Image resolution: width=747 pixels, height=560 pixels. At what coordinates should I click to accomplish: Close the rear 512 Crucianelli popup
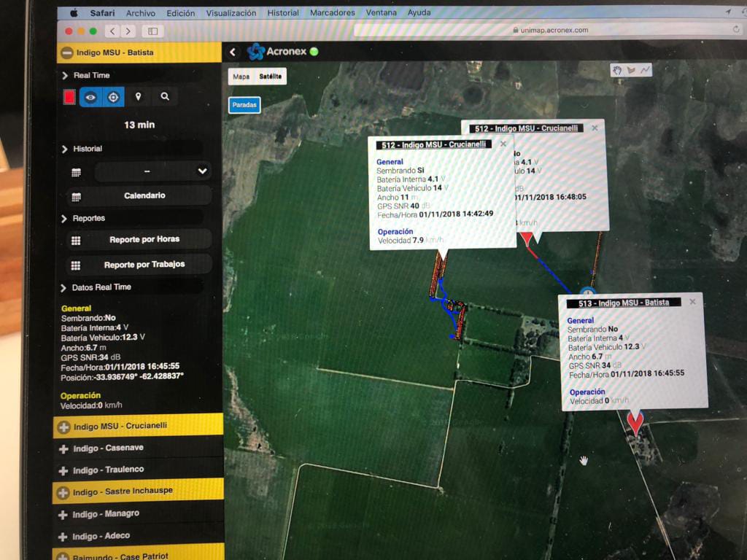pos(595,128)
